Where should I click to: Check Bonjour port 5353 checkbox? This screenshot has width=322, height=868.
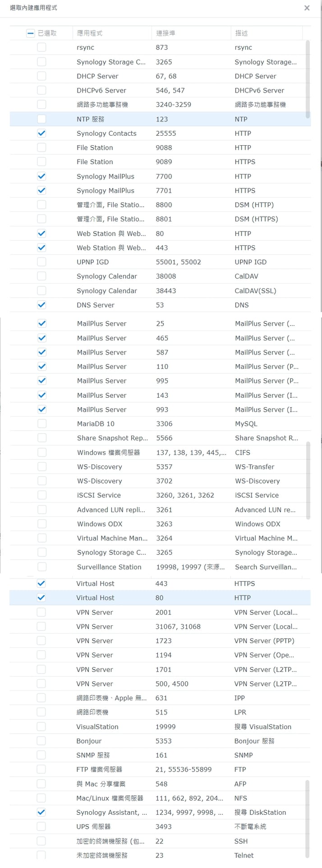tap(41, 741)
